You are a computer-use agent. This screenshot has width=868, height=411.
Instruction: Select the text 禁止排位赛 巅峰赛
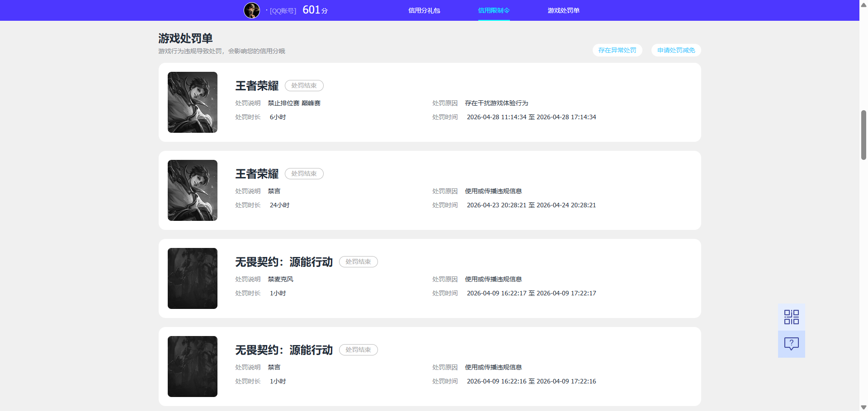pyautogui.click(x=294, y=103)
